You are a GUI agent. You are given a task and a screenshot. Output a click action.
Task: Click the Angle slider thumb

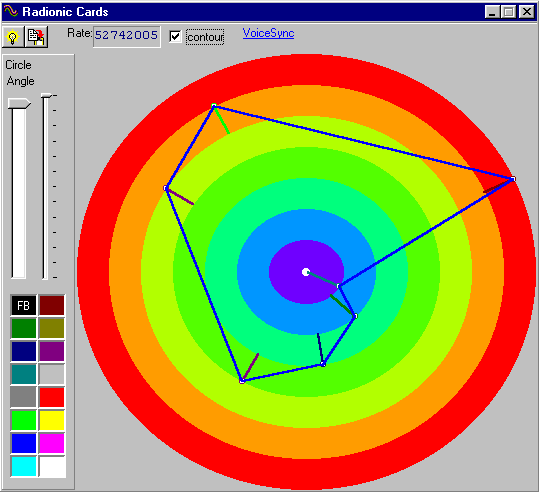(x=46, y=96)
